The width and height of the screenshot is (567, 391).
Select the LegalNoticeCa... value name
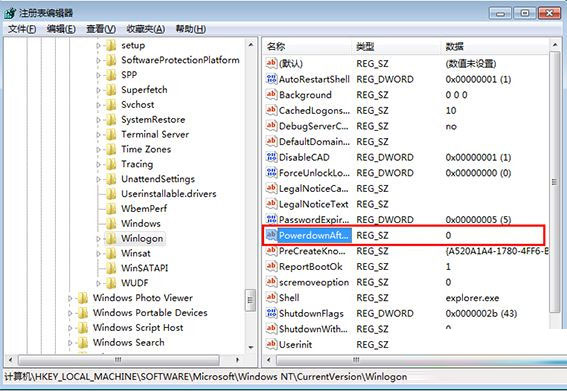[314, 188]
